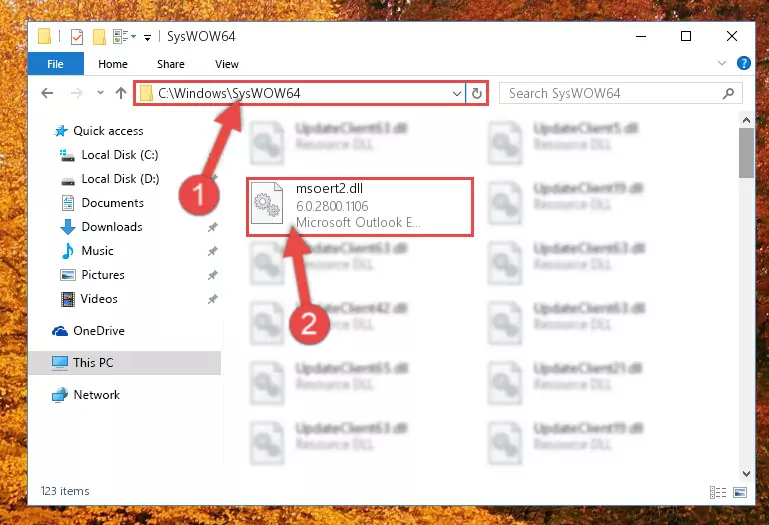The height and width of the screenshot is (525, 769).
Task: Click the vertical scrollbar thumb
Action: point(746,153)
